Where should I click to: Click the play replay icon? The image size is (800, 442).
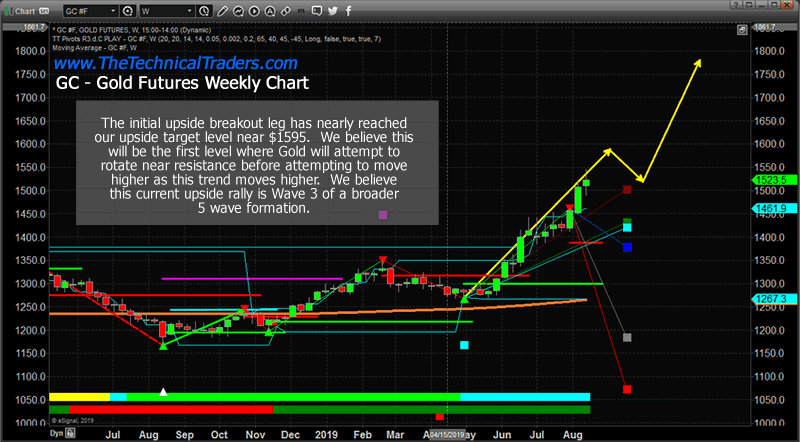254,11
